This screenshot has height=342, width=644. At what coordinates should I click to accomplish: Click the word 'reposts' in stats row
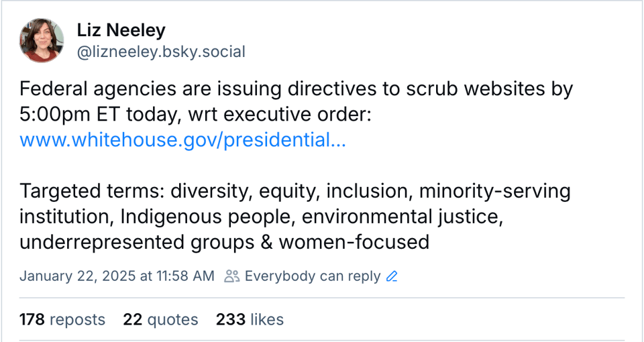[78, 320]
